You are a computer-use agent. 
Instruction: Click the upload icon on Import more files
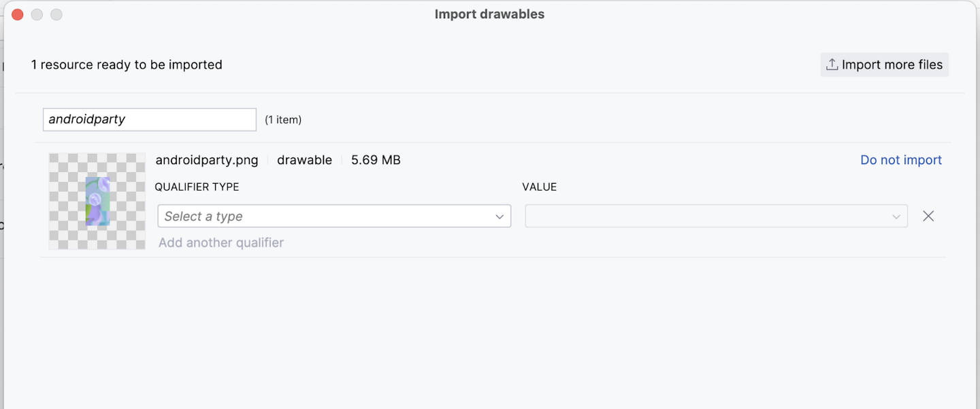pyautogui.click(x=832, y=64)
